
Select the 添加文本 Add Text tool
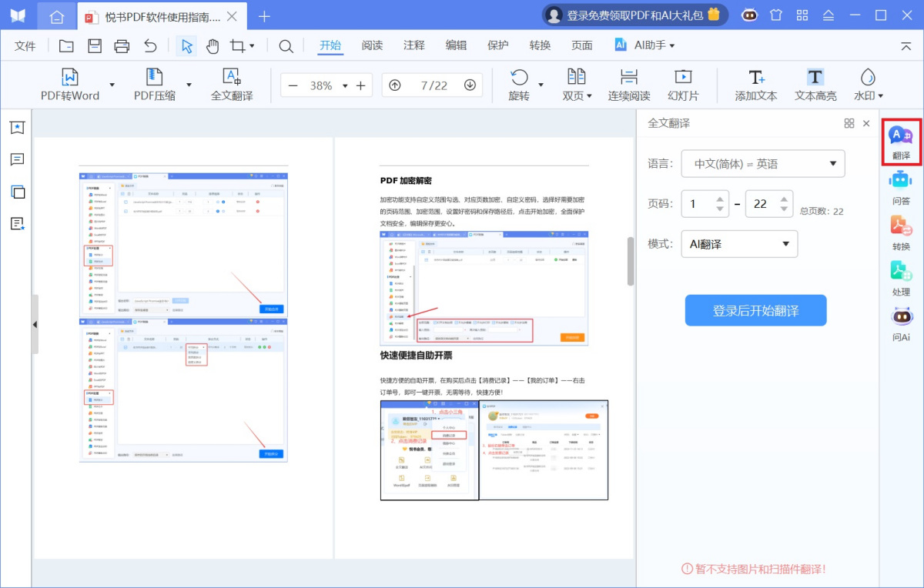click(756, 85)
